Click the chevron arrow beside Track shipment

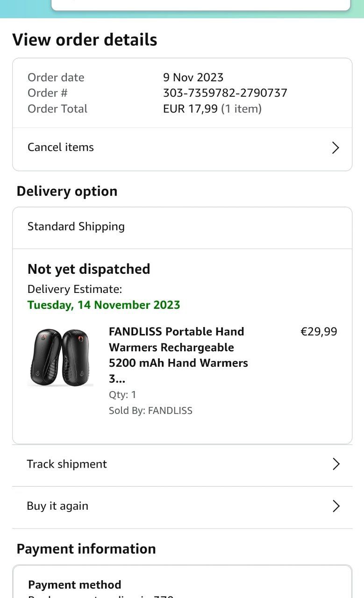tap(335, 464)
